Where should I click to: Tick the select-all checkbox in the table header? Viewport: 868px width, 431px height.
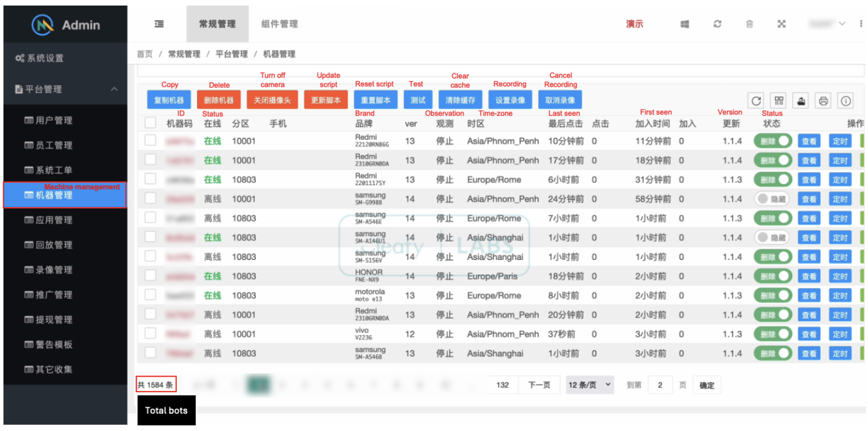[x=151, y=123]
